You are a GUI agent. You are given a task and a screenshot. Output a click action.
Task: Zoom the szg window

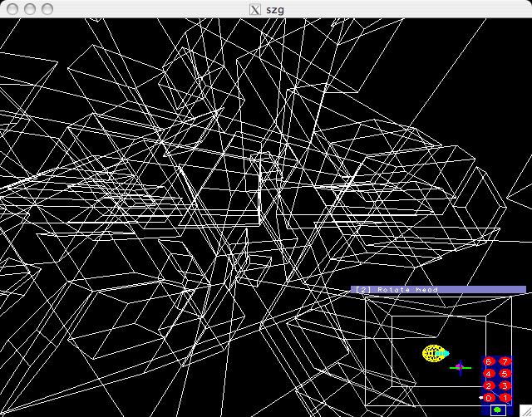46,8
